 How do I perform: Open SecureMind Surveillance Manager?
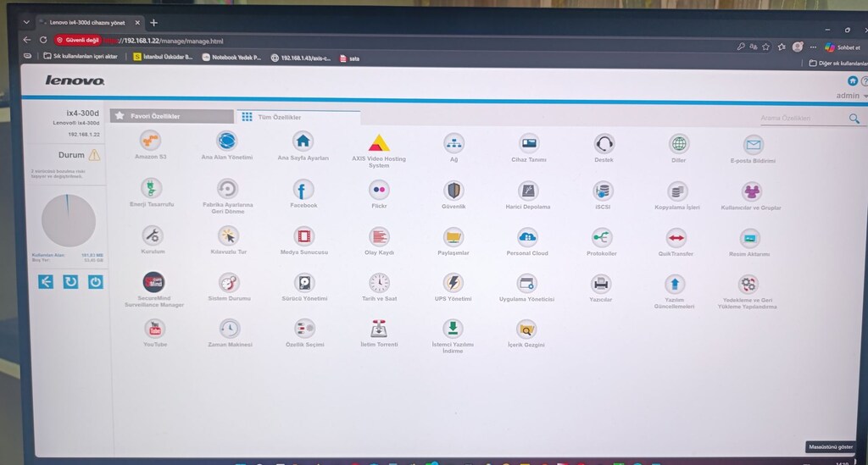(154, 282)
